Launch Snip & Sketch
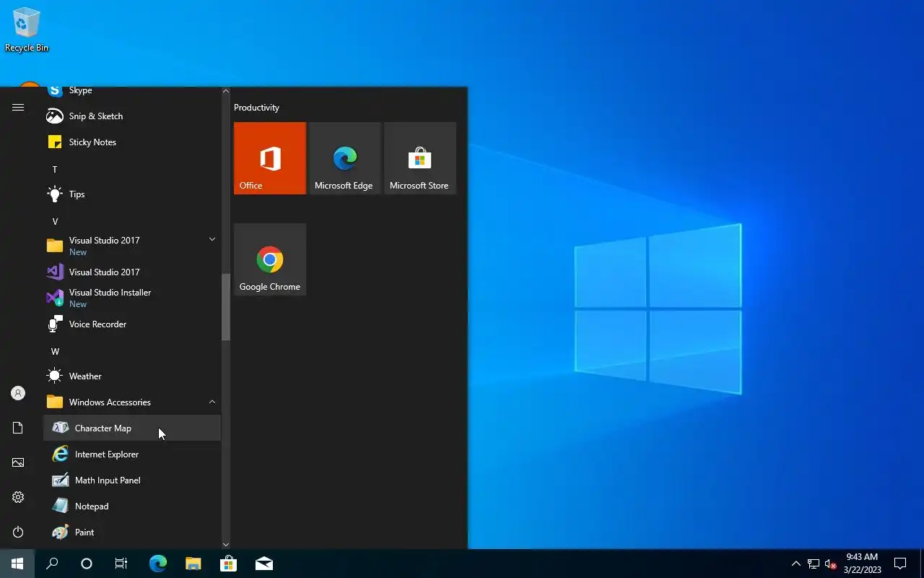Viewport: 924px width, 578px height. pos(132,116)
